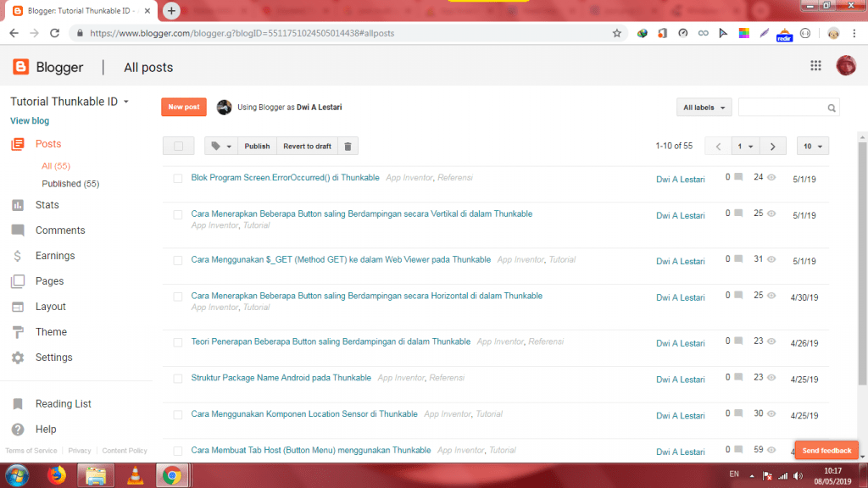
Task: Open the account avatar in the Blogger header
Action: pos(846,66)
